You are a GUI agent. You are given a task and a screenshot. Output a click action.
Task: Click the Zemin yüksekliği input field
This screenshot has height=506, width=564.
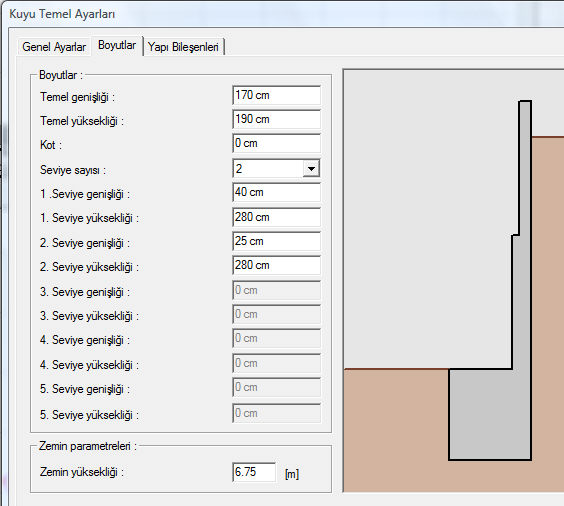[254, 472]
